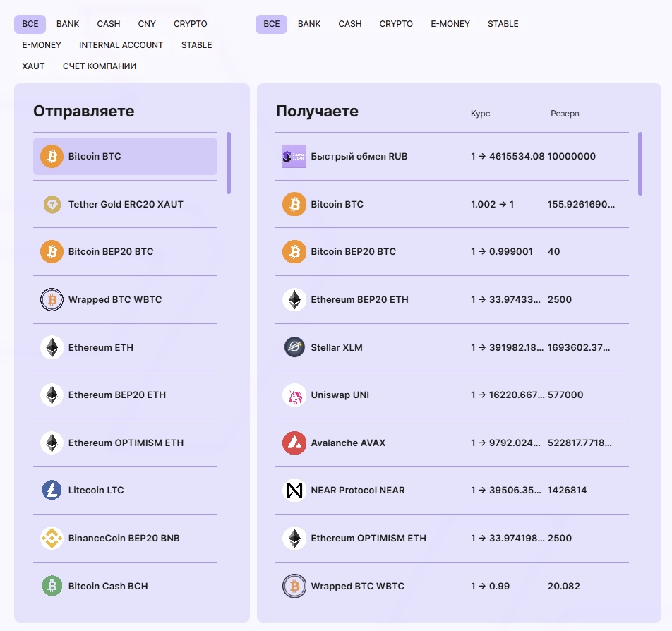Click the Ethereum BEP20 icon in send list
672x631 pixels.
(52, 395)
